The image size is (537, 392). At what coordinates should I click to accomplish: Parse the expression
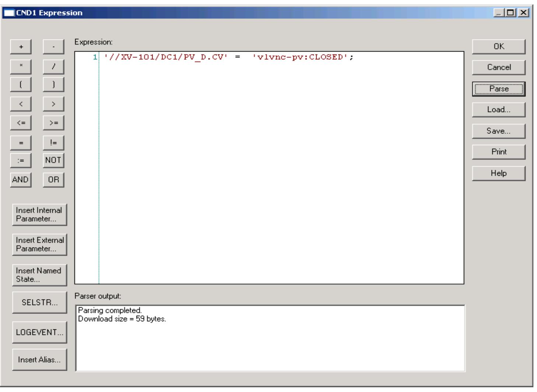pos(499,89)
